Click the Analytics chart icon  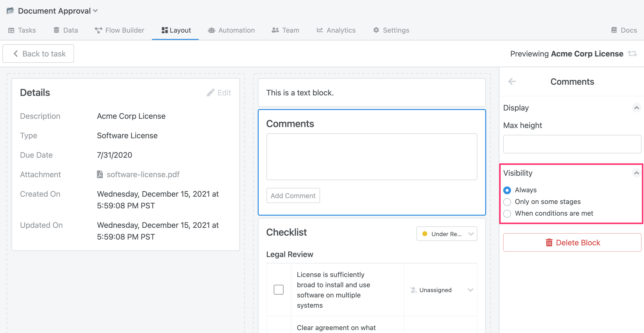click(320, 30)
